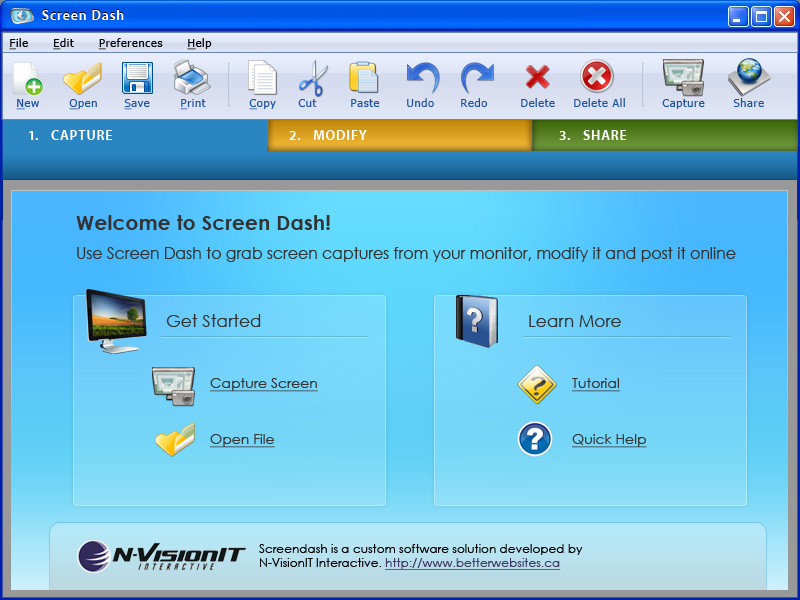Visit the www.betterwebsites.ca link

[472, 563]
